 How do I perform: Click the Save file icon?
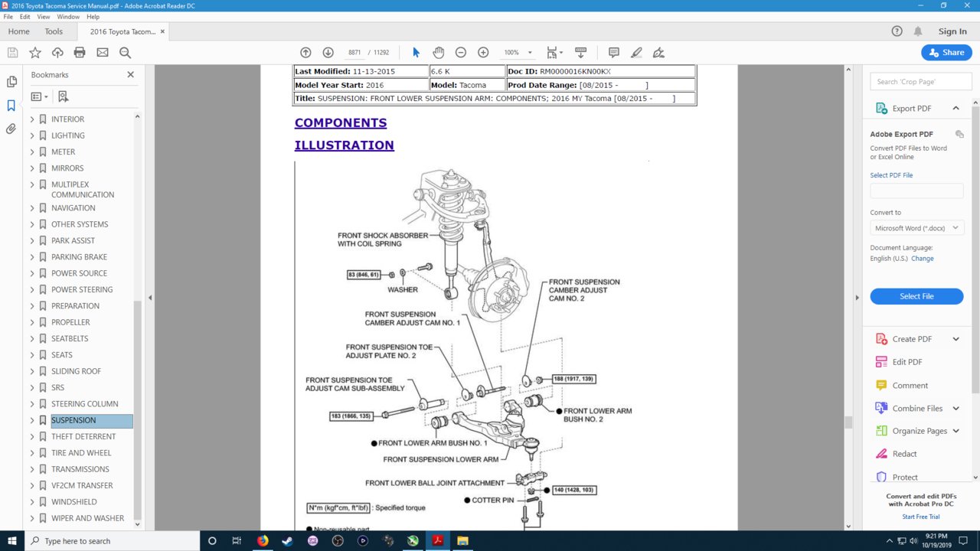tap(12, 53)
